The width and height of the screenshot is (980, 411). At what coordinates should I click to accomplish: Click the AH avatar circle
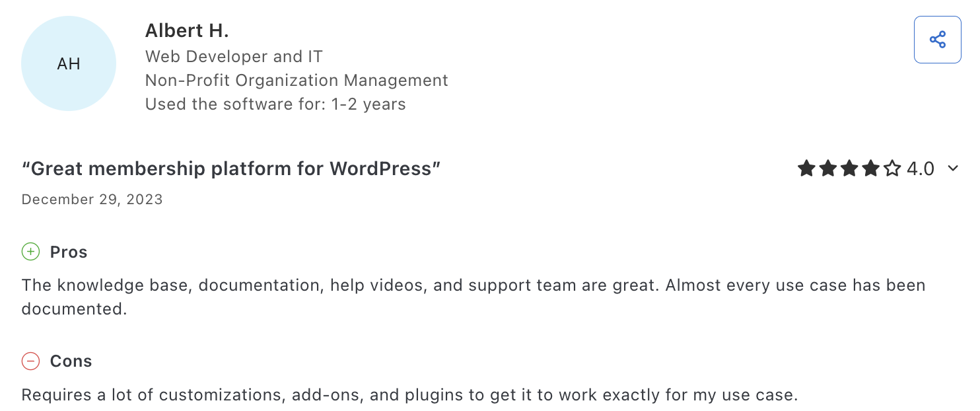coord(69,63)
